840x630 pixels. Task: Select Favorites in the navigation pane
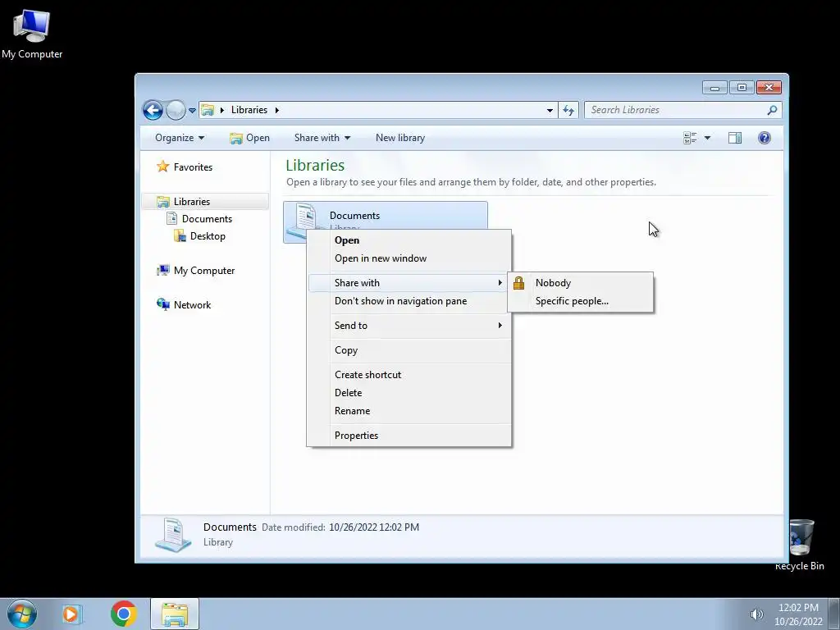click(193, 167)
